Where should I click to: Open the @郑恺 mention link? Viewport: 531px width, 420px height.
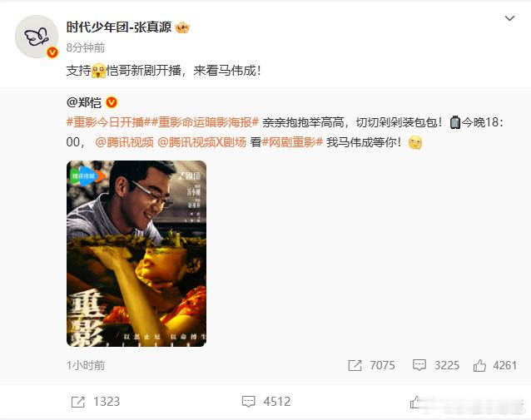pyautogui.click(x=84, y=102)
